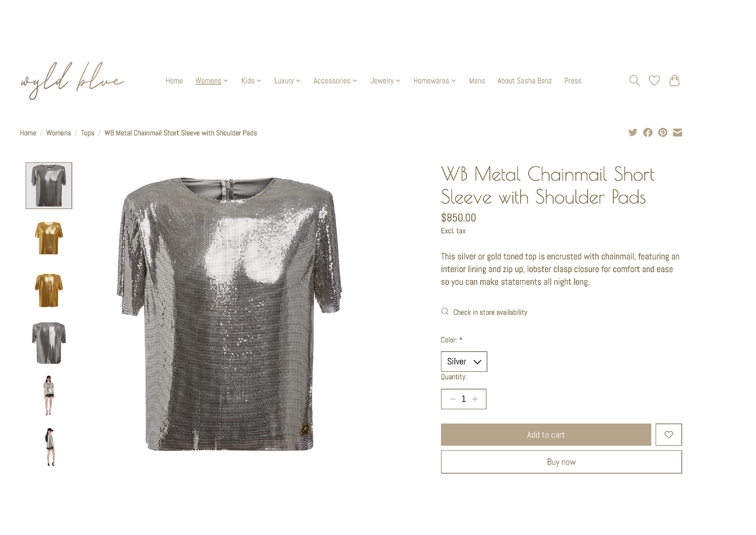Share product on Pinterest
This screenshot has height=535, width=756.
tap(663, 132)
